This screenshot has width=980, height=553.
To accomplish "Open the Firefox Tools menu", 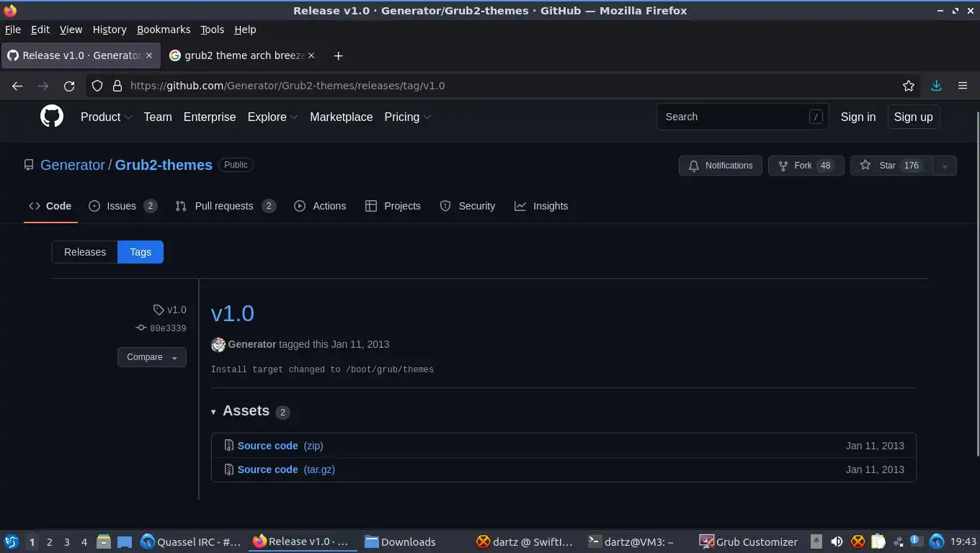I will [x=212, y=30].
